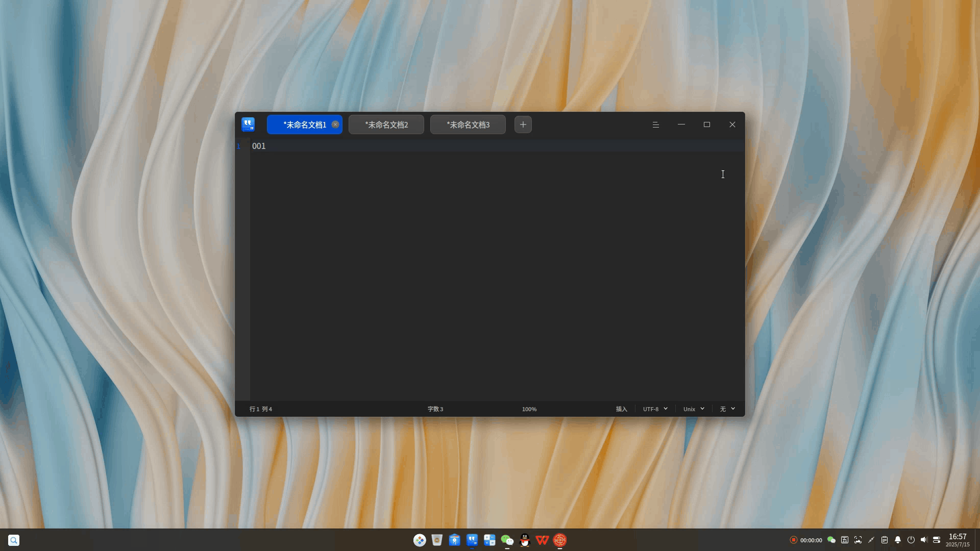Click the power tray icon

point(911,540)
